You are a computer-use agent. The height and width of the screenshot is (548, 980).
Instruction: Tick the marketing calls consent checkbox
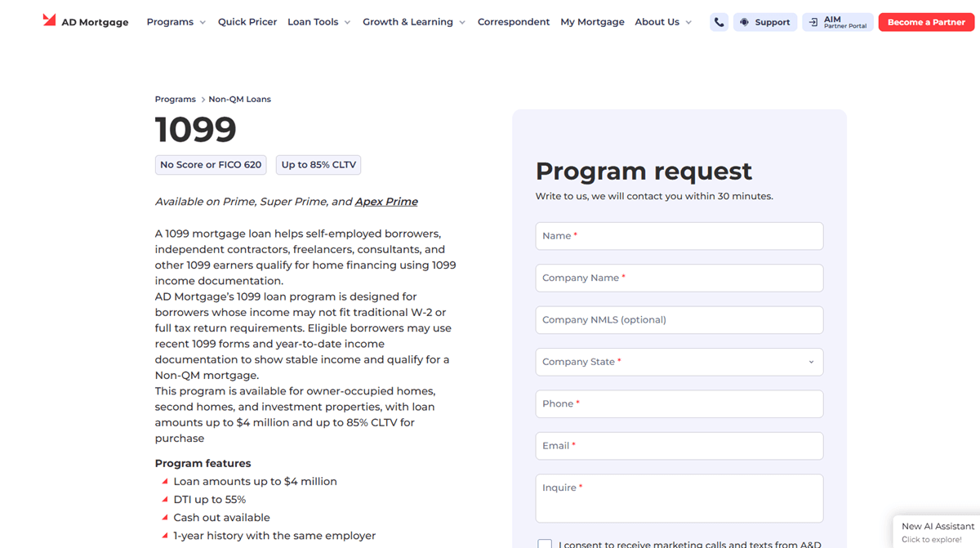[x=545, y=544]
